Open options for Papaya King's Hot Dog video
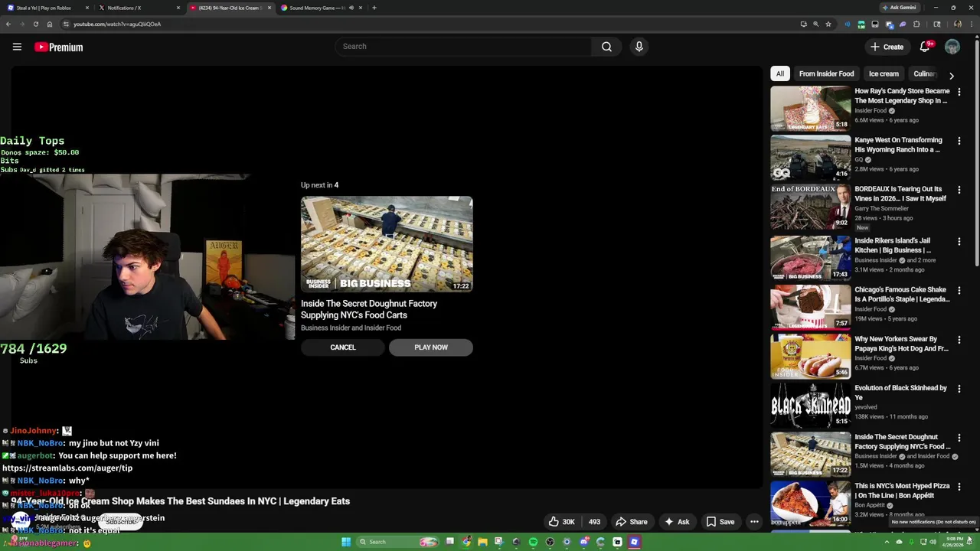 [959, 340]
